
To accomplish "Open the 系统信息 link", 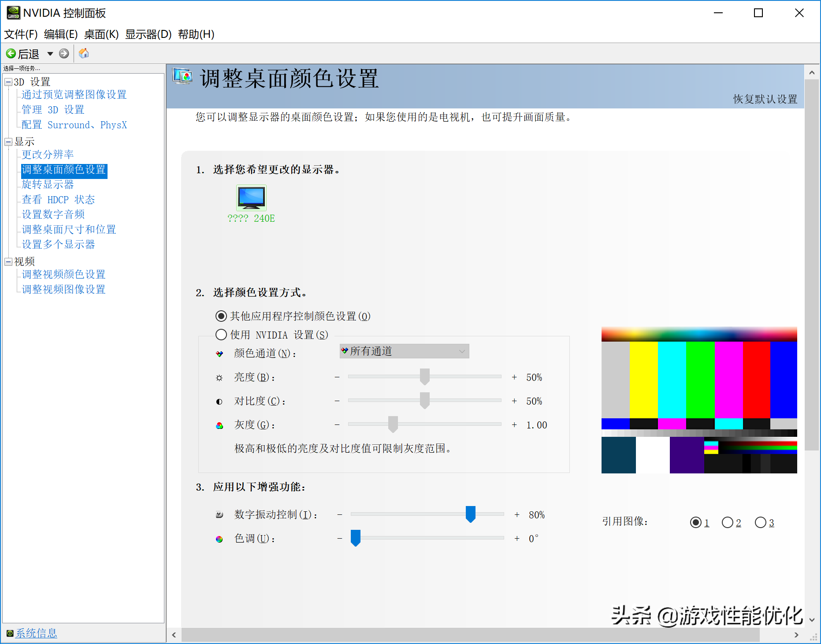I will pyautogui.click(x=37, y=633).
